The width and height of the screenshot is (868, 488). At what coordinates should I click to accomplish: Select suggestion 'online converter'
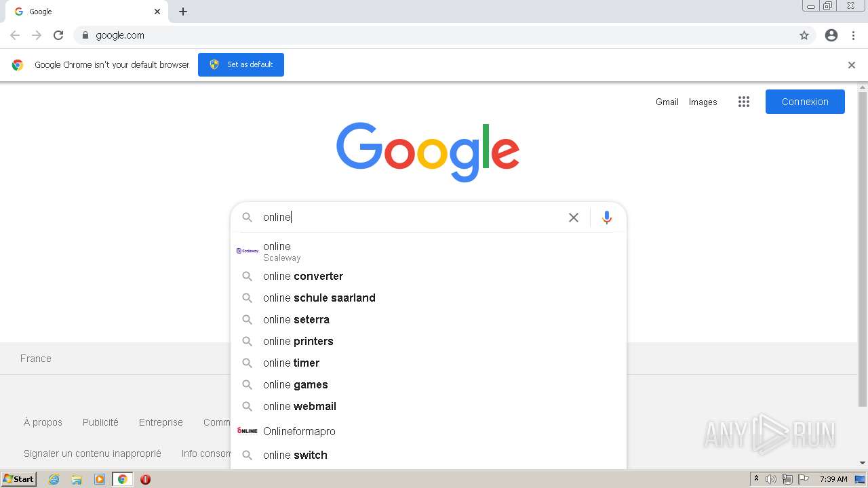429,276
